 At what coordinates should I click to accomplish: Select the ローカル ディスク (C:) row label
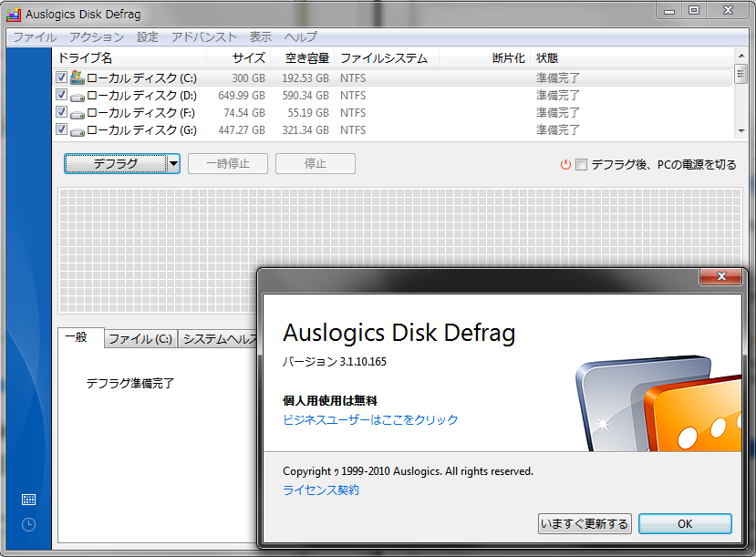[141, 78]
